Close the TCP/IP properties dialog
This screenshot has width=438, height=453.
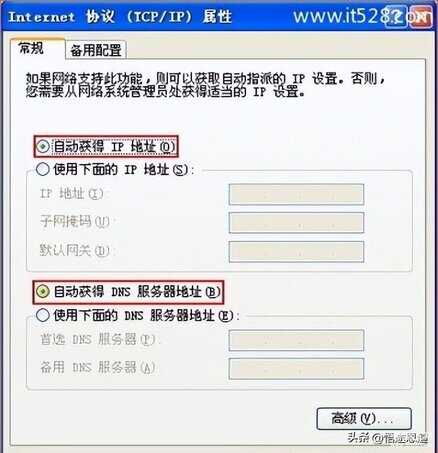pyautogui.click(x=420, y=16)
